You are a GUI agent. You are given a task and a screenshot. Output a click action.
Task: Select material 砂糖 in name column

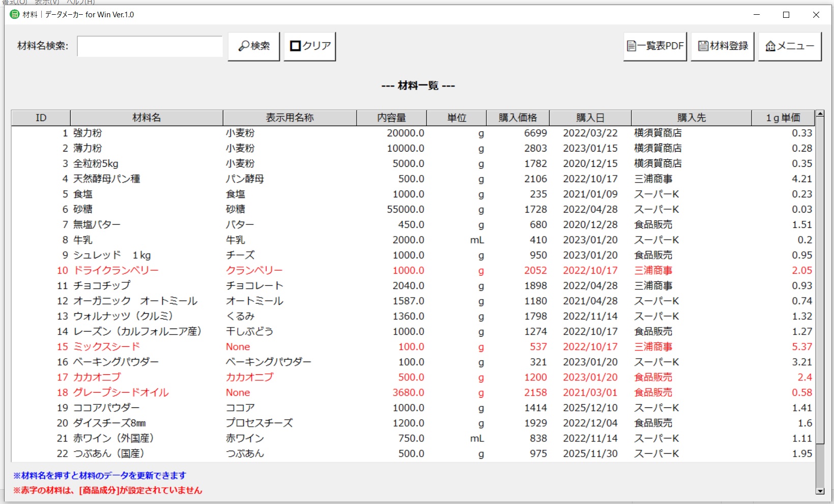coord(83,210)
